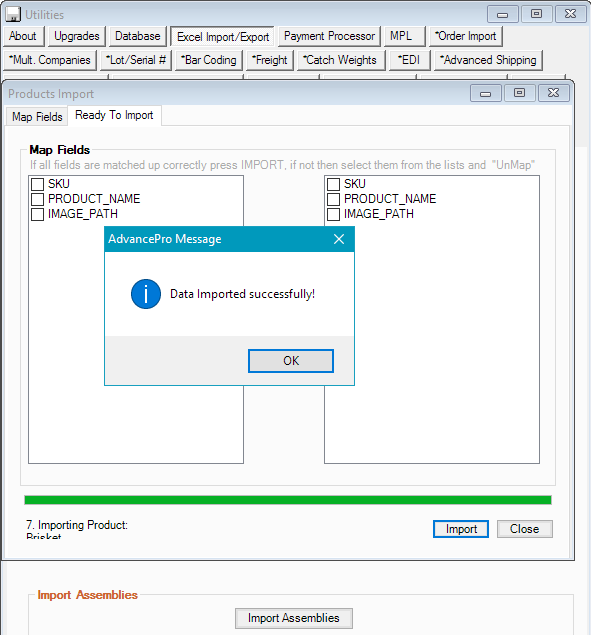This screenshot has width=591, height=635.
Task: Click the blue information icon
Action: [146, 294]
